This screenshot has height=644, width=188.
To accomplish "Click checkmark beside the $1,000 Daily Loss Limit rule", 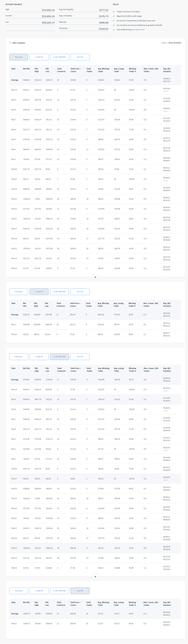I will [114, 21].
